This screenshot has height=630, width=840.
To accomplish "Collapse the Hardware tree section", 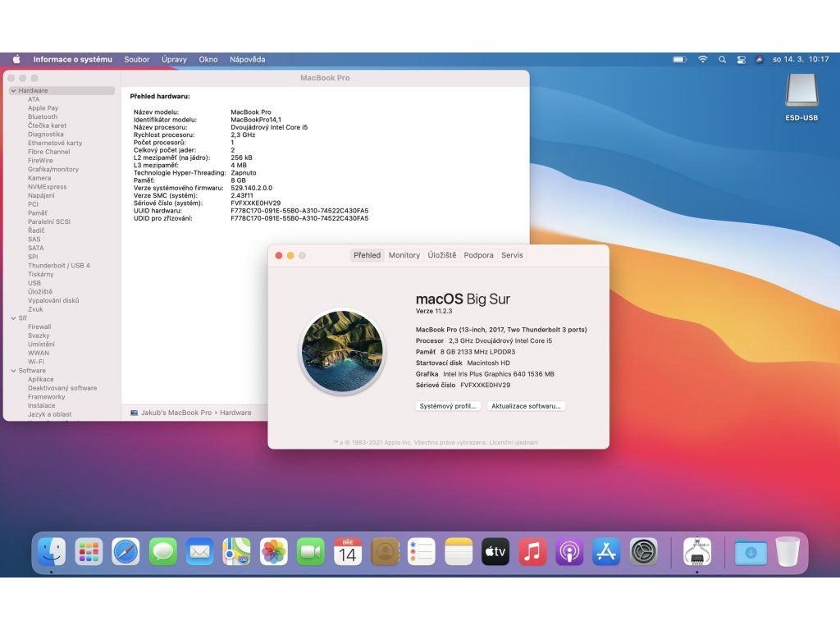I will (13, 91).
